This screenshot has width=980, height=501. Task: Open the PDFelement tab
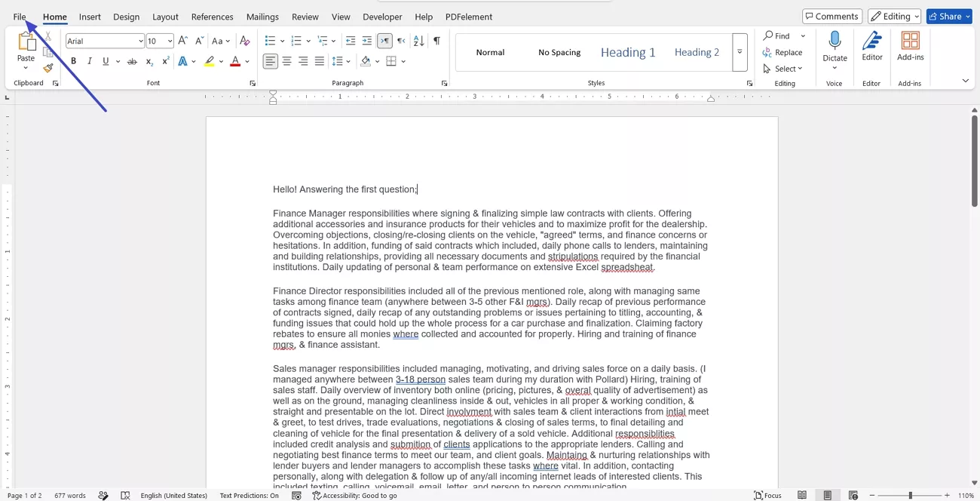[469, 17]
